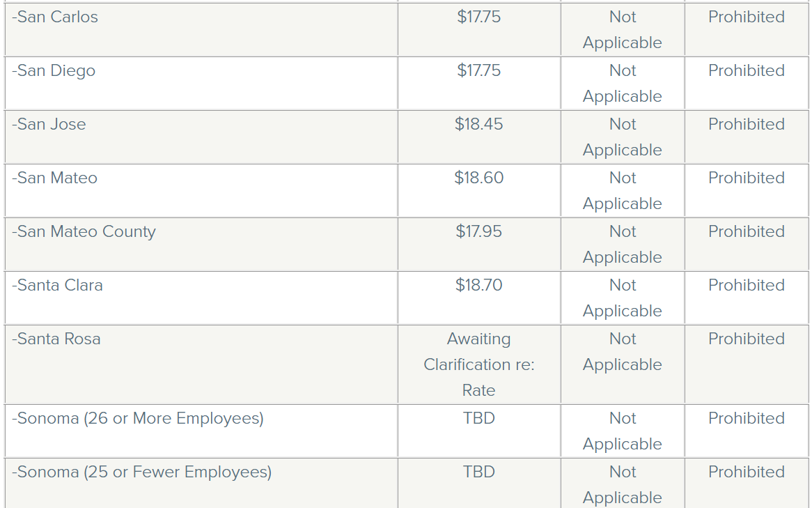The width and height of the screenshot is (812, 508).
Task: Click Prohibited in the San Carlos row
Action: (x=746, y=17)
